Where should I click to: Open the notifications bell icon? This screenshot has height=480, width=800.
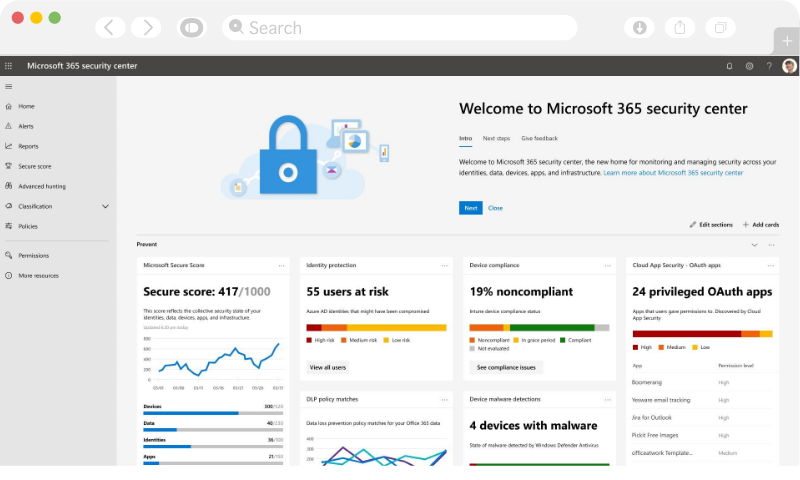730,66
